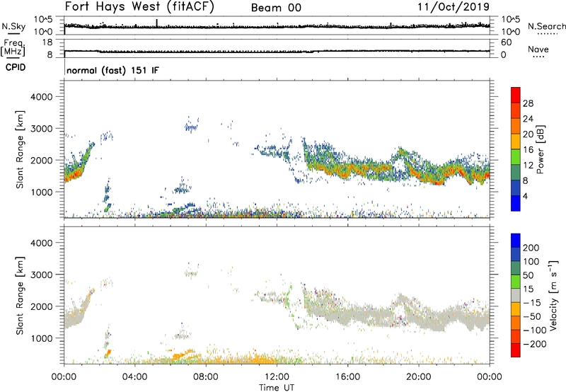566x392 pixels.
Task: Click the 'Slant Range [km]' label of the power panel
Action: click(x=20, y=149)
